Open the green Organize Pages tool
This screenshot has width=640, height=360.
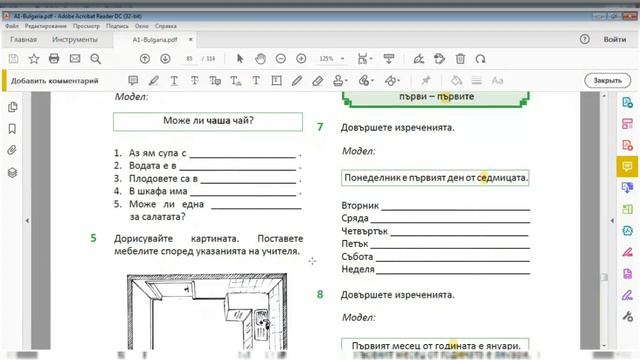click(x=627, y=209)
